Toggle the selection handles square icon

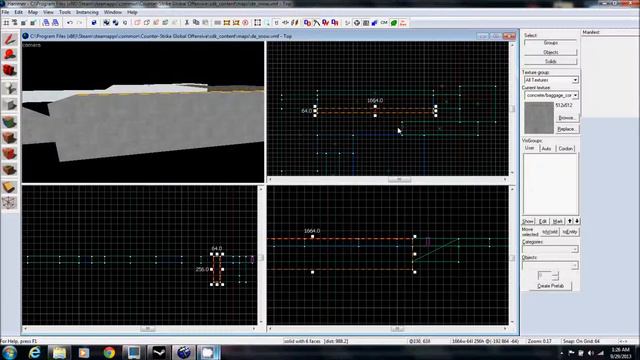[x=258, y=23]
